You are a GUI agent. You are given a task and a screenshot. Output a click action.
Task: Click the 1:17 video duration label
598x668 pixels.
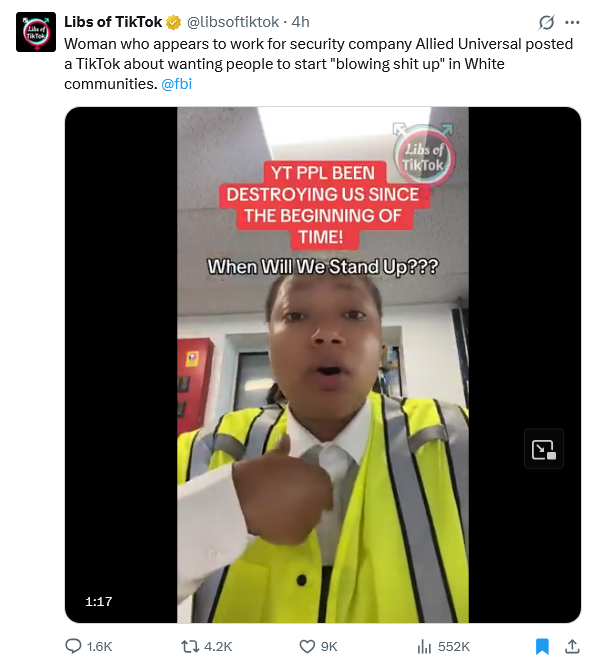click(98, 601)
